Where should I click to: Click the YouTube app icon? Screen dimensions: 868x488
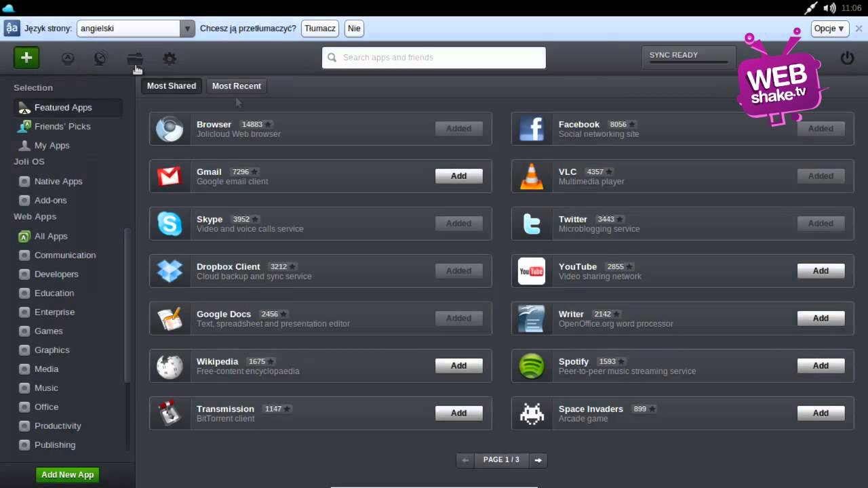point(532,271)
